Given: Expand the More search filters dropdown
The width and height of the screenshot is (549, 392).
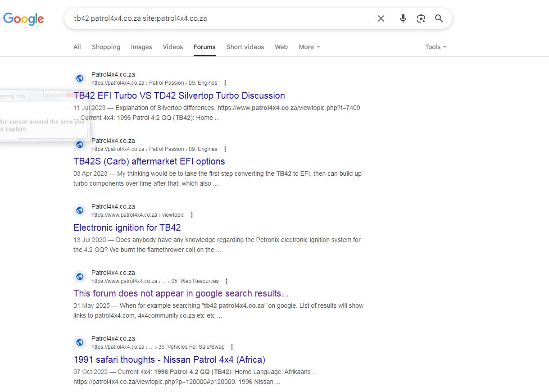Looking at the screenshot, I should (x=309, y=47).
